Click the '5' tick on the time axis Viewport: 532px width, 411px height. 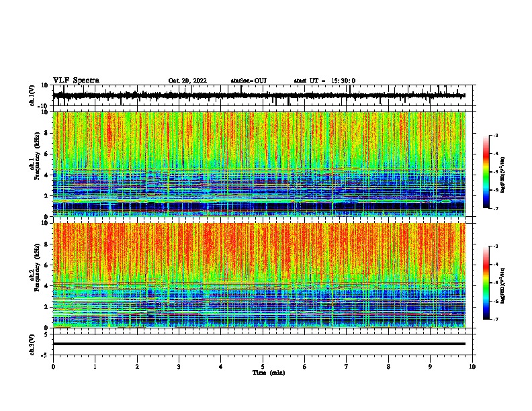pyautogui.click(x=263, y=367)
